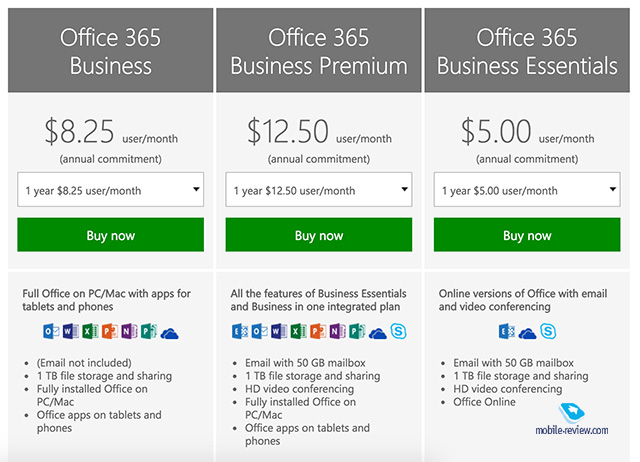Click the Skype icon in Business Premium plan
Screen dimensions: 640x462
(x=398, y=331)
